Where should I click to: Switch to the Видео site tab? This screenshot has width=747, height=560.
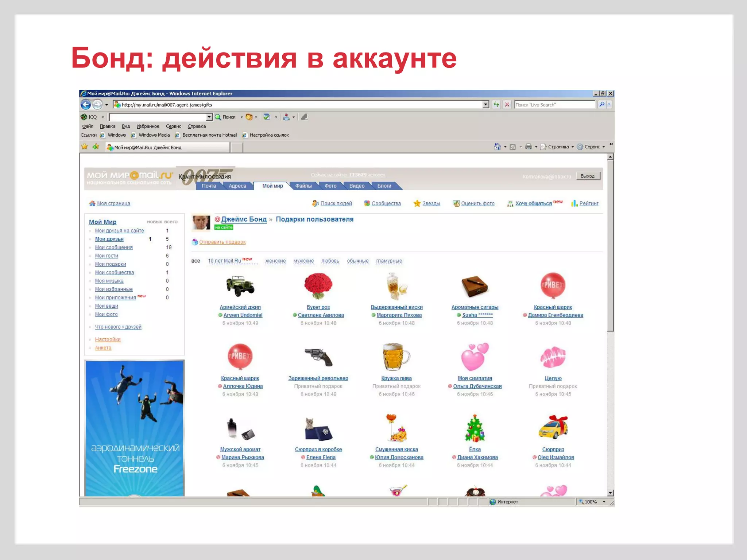point(357,186)
